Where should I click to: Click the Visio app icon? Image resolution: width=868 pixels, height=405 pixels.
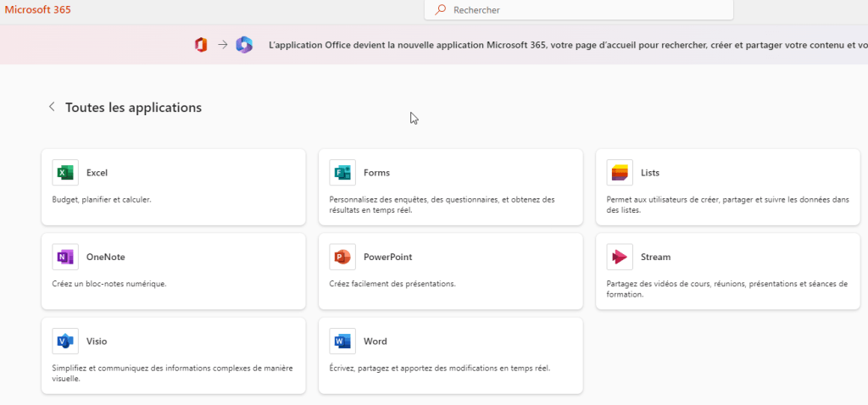coord(65,341)
